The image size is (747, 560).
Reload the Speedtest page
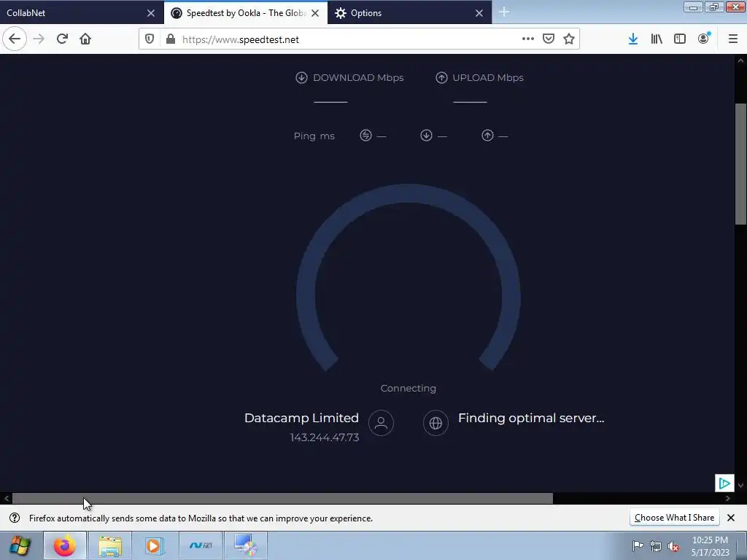63,39
